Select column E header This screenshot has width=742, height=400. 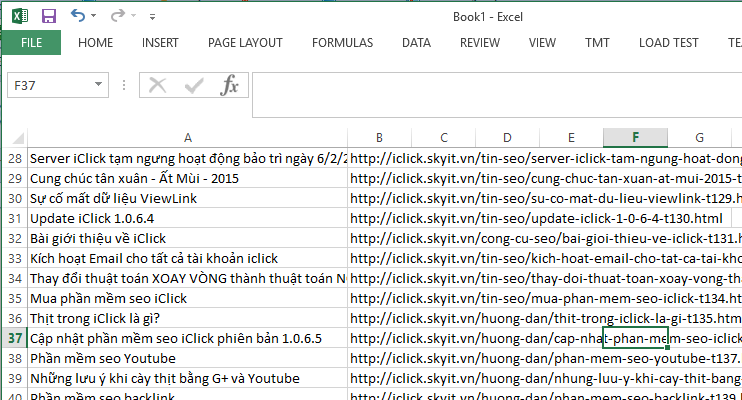tap(571, 138)
